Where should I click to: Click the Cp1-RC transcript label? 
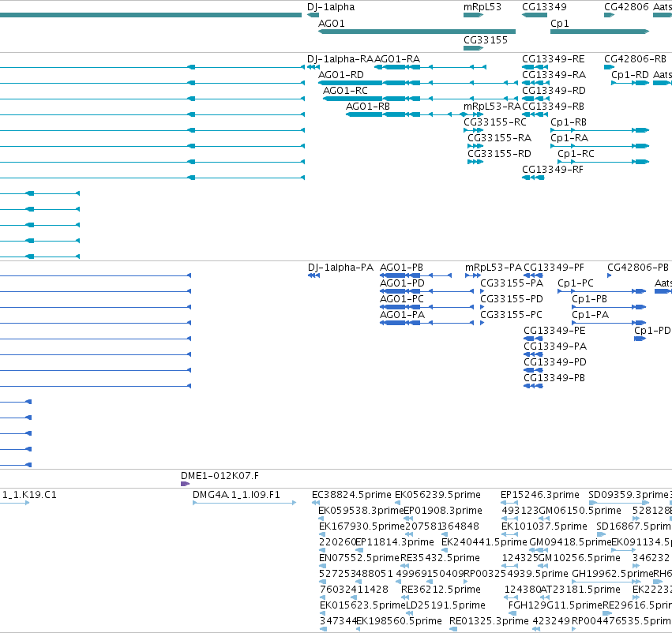[x=576, y=154]
